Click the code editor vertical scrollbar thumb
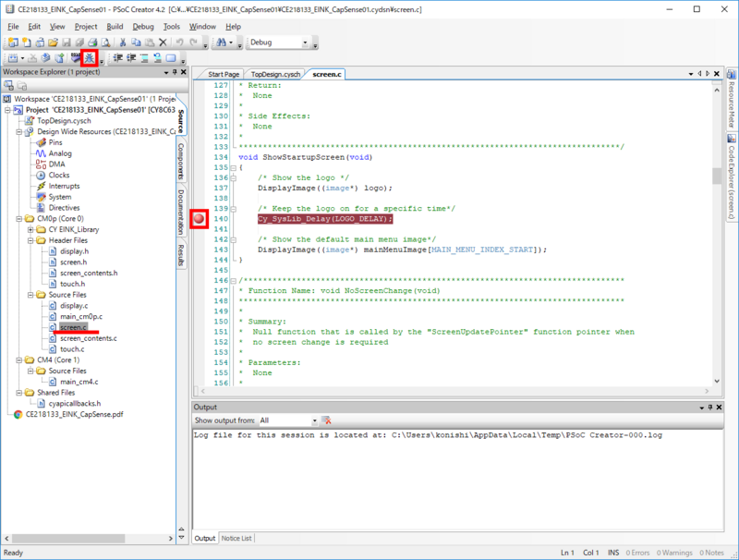 click(717, 176)
